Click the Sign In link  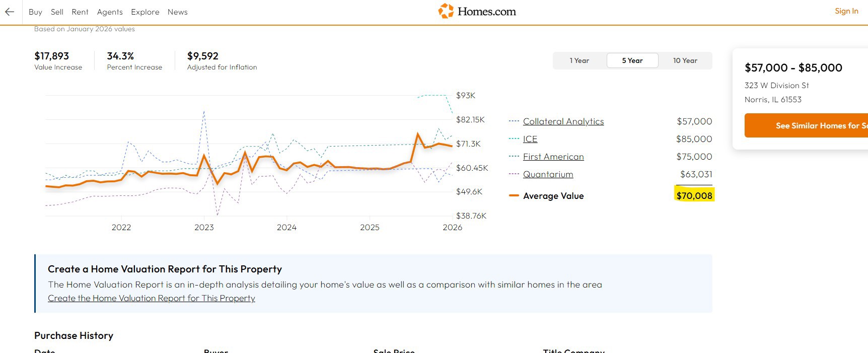(x=846, y=11)
